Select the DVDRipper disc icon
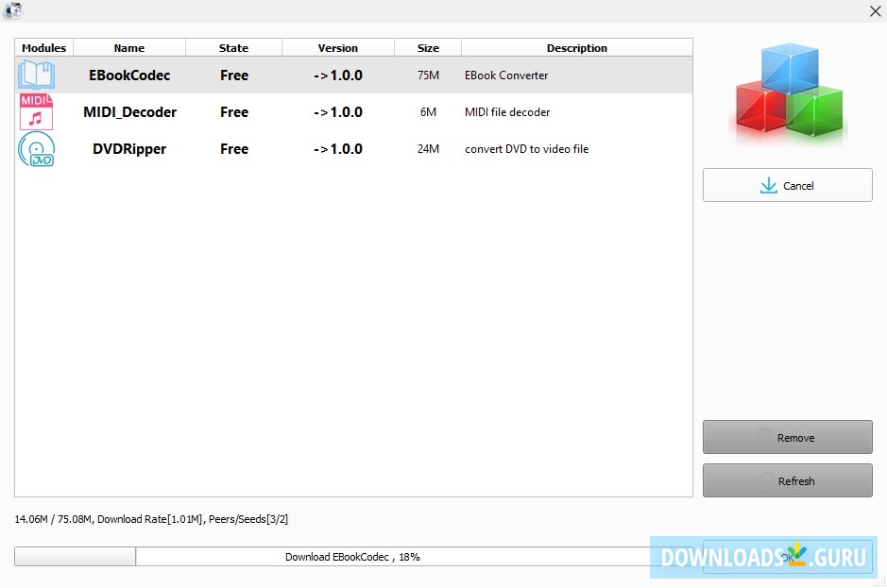Screen dimensions: 887x588 point(36,149)
